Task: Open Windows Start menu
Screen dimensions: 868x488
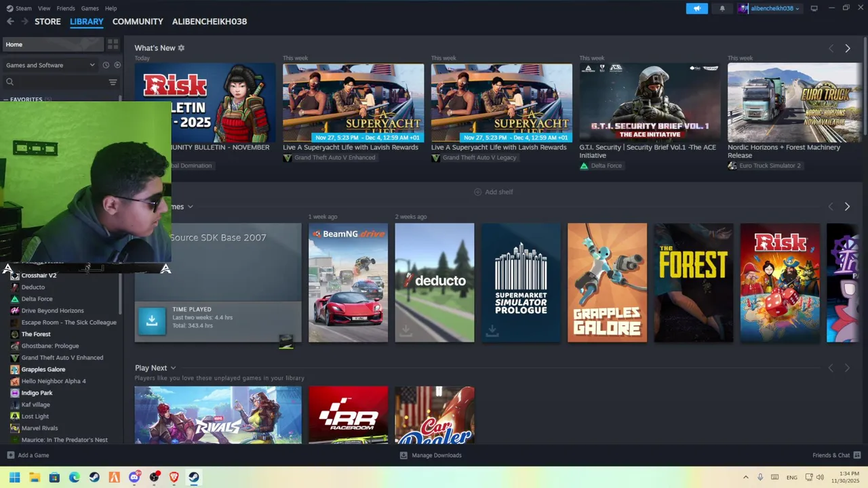Action: tap(14, 477)
